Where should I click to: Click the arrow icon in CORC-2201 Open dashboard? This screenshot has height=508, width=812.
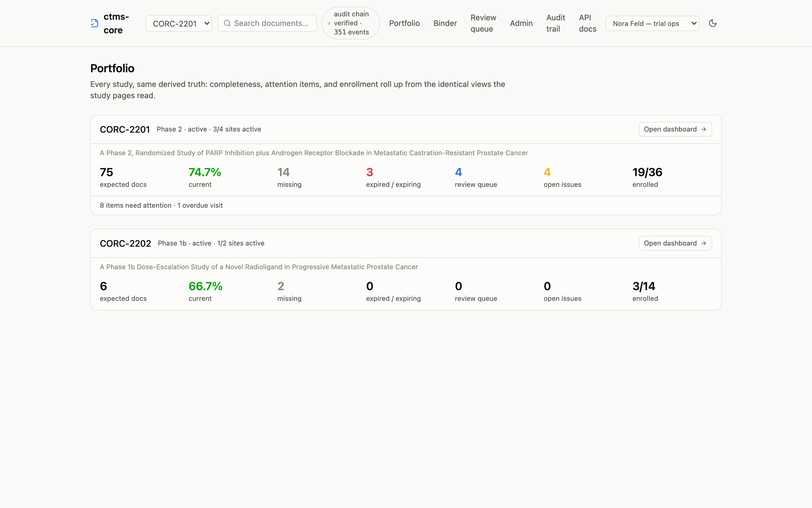(x=704, y=129)
